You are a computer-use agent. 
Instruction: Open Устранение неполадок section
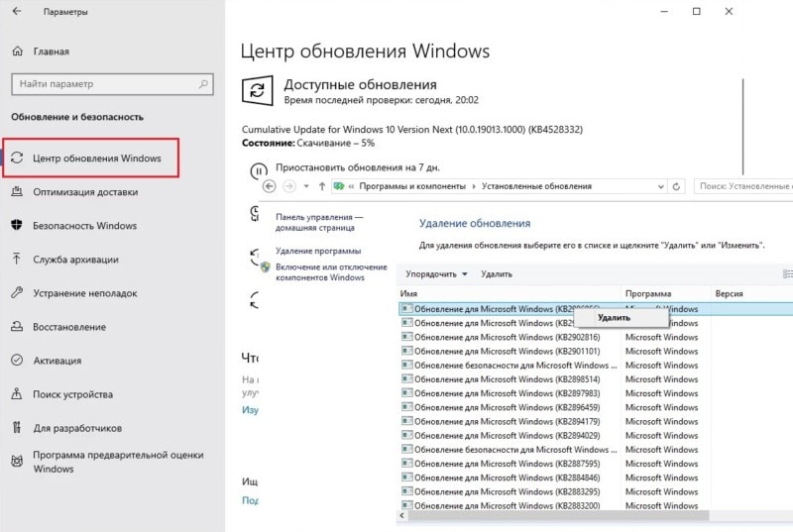point(84,293)
